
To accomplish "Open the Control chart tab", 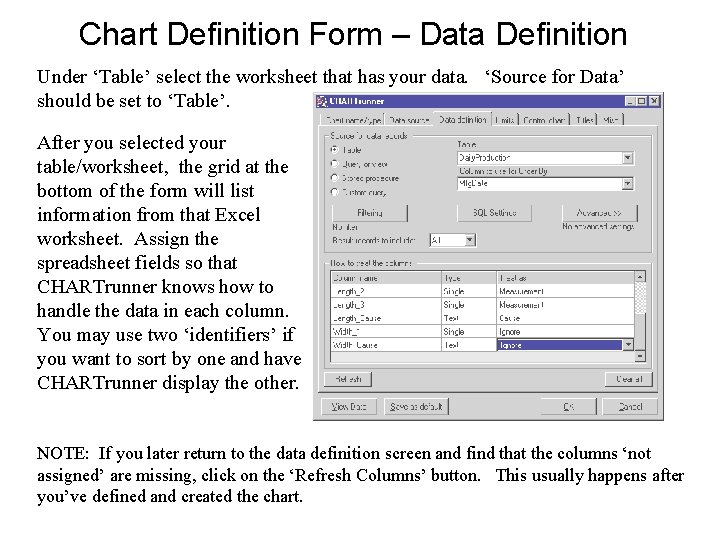I will pos(544,120).
